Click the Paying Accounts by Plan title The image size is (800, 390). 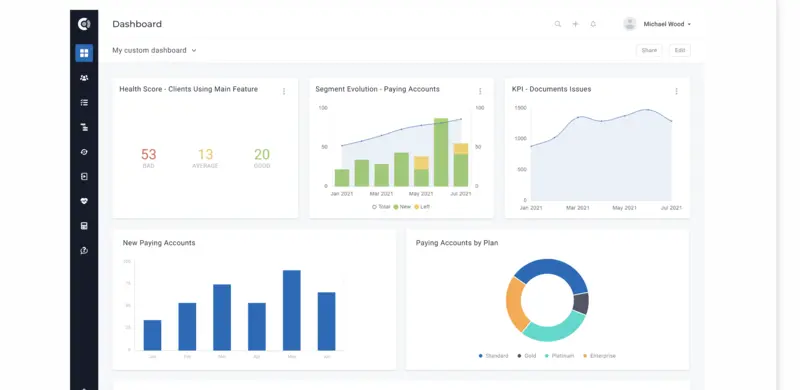[457, 243]
